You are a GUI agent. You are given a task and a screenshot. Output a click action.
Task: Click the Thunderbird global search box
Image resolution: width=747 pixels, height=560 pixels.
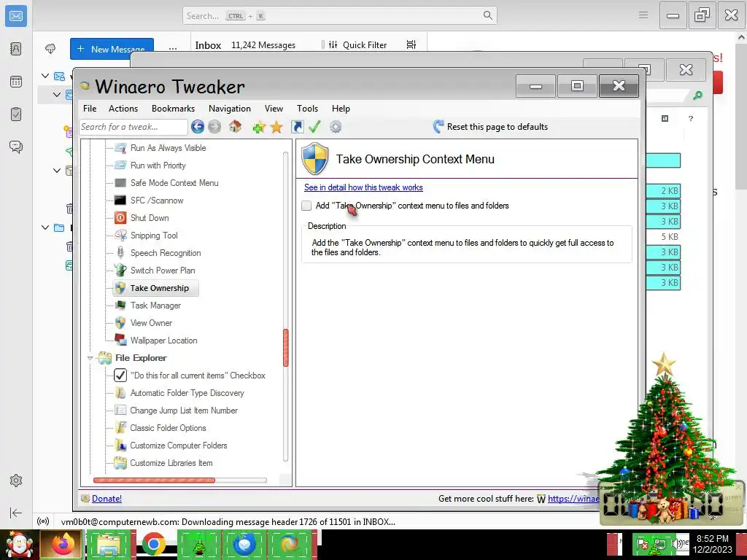pos(339,15)
